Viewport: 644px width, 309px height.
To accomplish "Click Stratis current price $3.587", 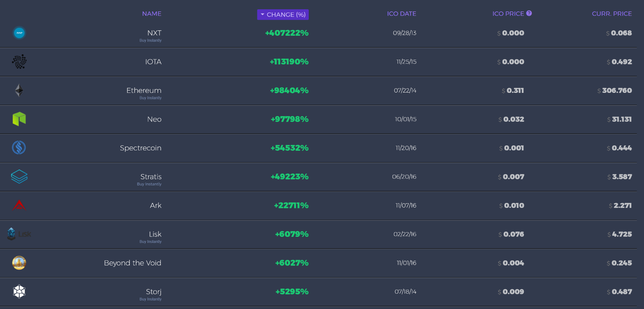I will pos(620,177).
